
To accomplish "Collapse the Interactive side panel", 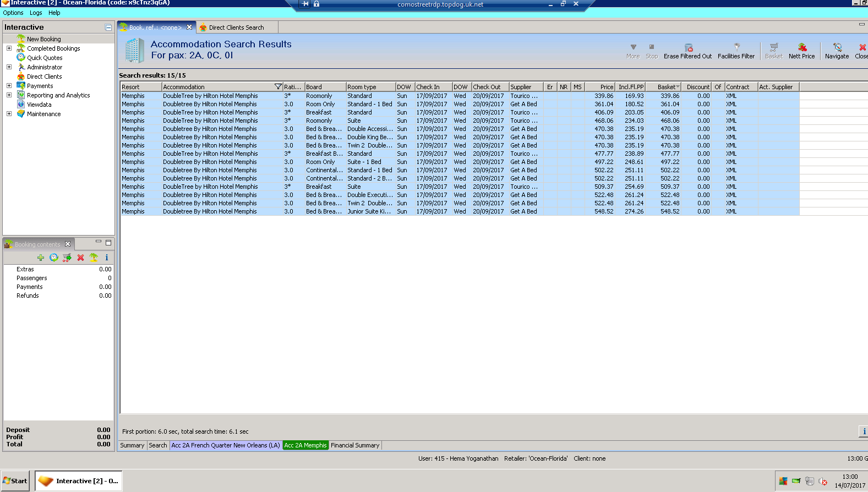I will 108,28.
